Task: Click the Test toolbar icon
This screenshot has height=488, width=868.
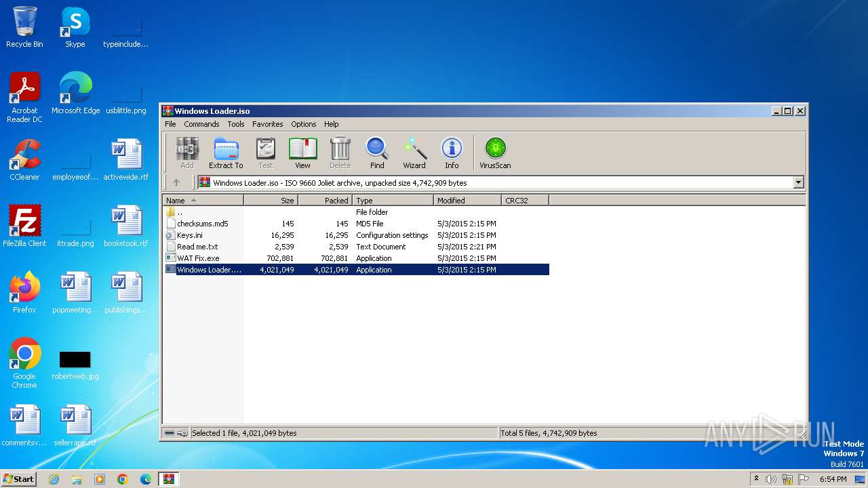Action: [266, 152]
